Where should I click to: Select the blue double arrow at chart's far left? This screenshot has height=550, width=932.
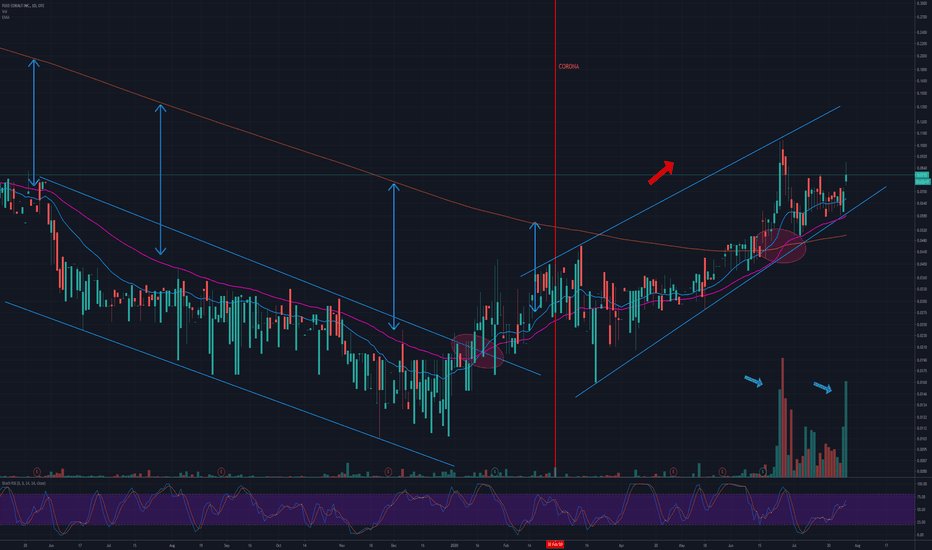34,122
